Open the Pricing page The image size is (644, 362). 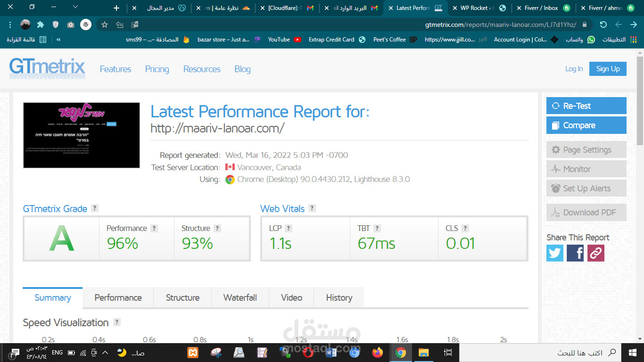(x=157, y=69)
